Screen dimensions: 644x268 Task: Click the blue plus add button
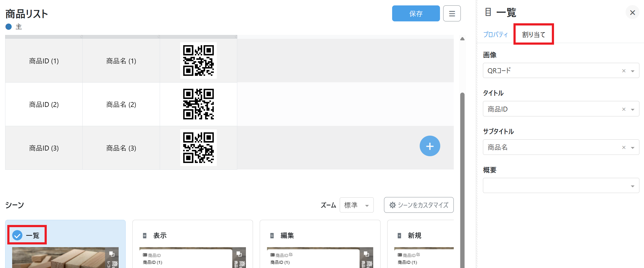pos(429,146)
